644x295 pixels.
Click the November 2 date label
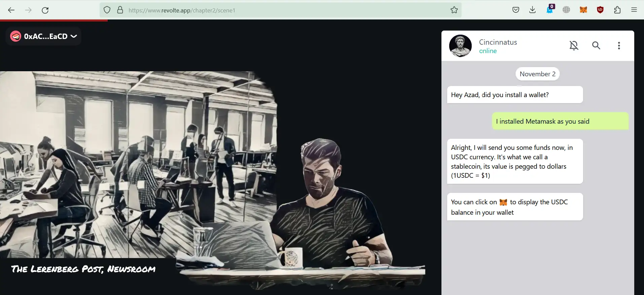point(537,74)
